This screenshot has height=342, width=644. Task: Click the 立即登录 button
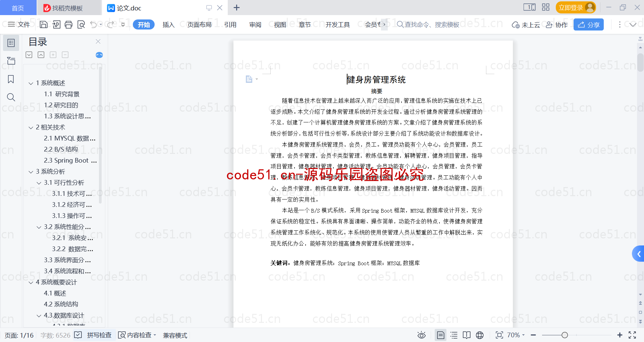pos(576,7)
